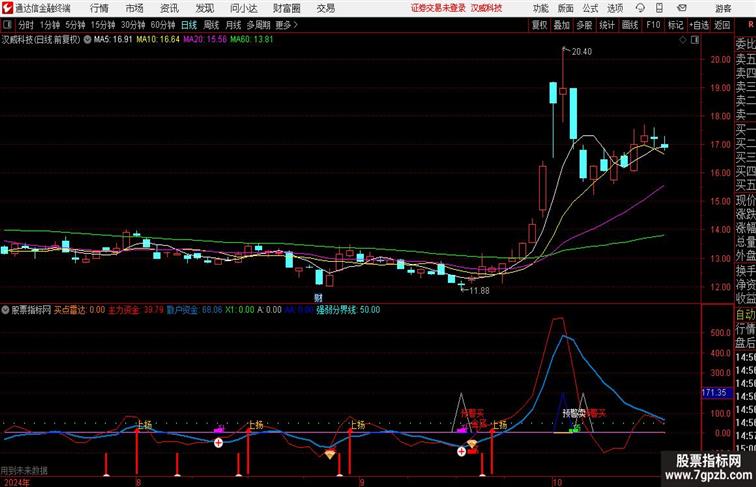Open the mail envelope icon
Image resolution: width=756 pixels, height=487 pixels.
tap(682, 8)
